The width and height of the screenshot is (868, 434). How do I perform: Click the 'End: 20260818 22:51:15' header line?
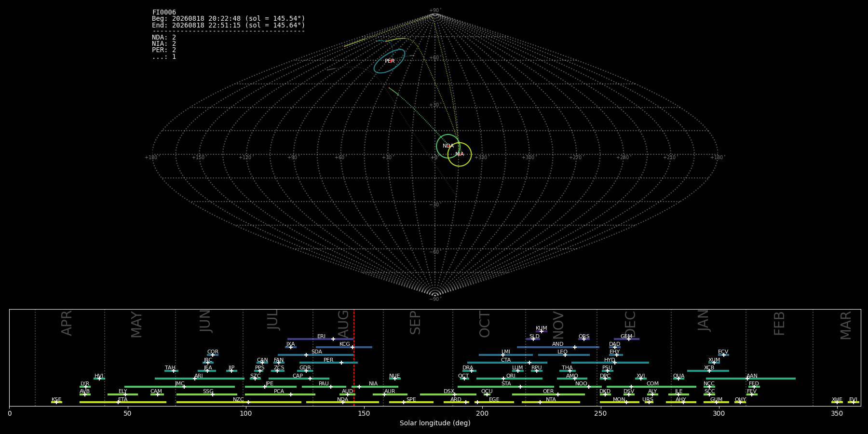(229, 25)
